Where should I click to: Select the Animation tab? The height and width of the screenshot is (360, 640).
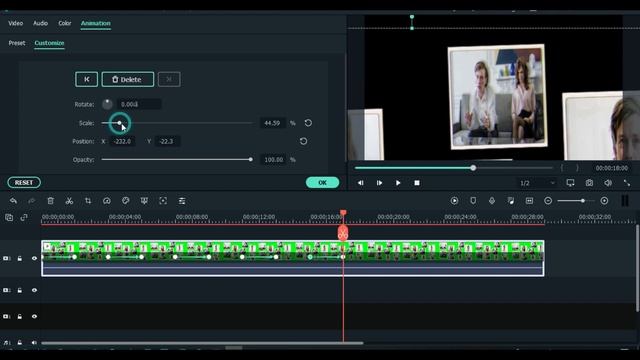pos(96,23)
